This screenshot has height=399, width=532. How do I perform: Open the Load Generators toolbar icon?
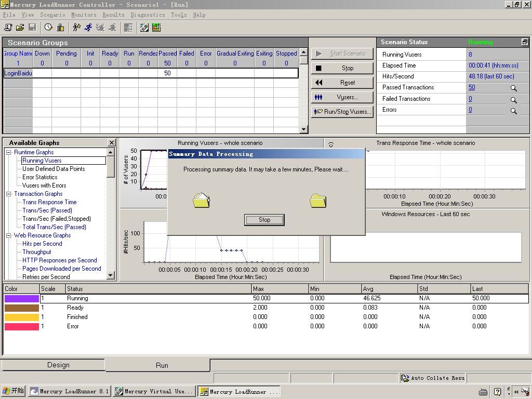tap(60, 28)
